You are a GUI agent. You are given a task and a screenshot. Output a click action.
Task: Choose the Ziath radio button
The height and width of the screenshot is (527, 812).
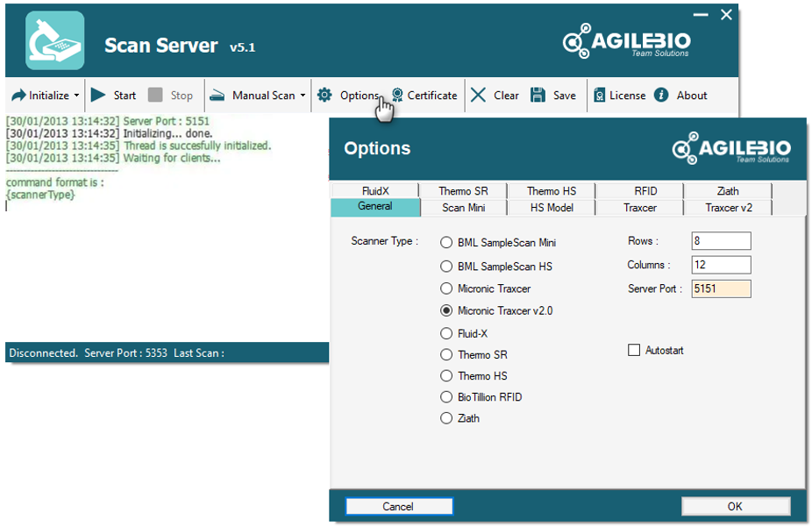445,418
